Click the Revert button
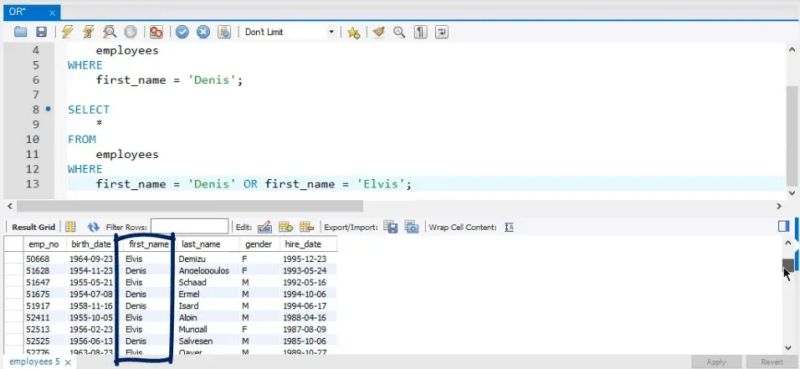The width and height of the screenshot is (800, 369). (x=772, y=362)
